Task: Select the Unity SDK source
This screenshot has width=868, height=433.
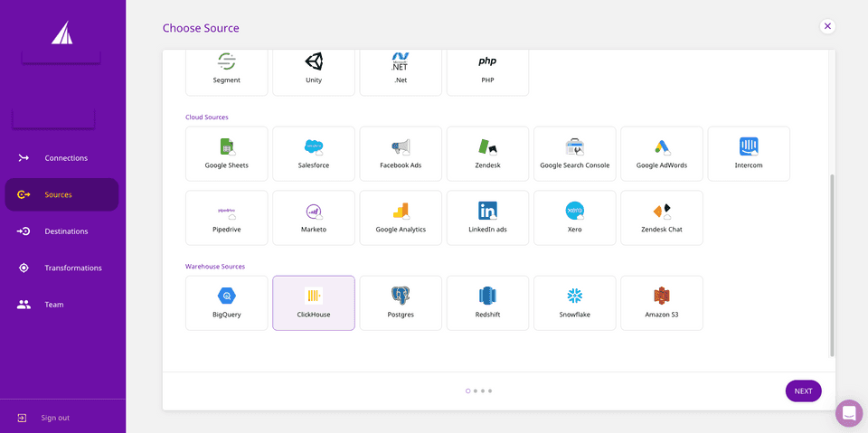Action: coord(314,69)
